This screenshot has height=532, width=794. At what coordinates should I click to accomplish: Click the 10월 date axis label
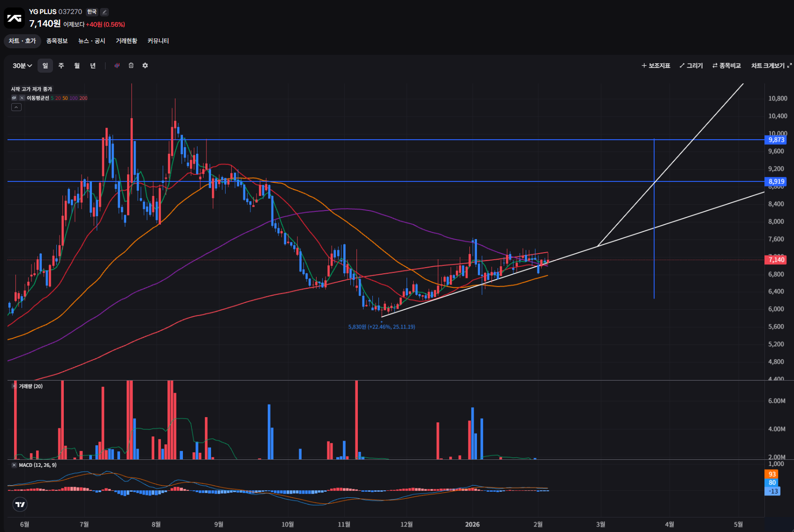[x=287, y=525]
